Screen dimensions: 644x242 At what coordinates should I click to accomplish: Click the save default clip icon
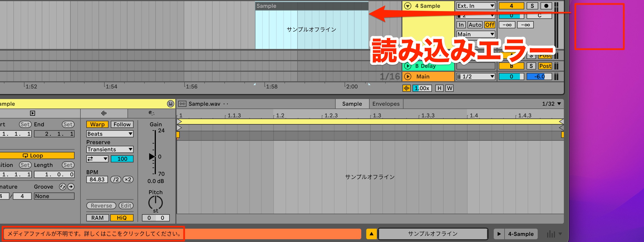pyautogui.click(x=170, y=104)
